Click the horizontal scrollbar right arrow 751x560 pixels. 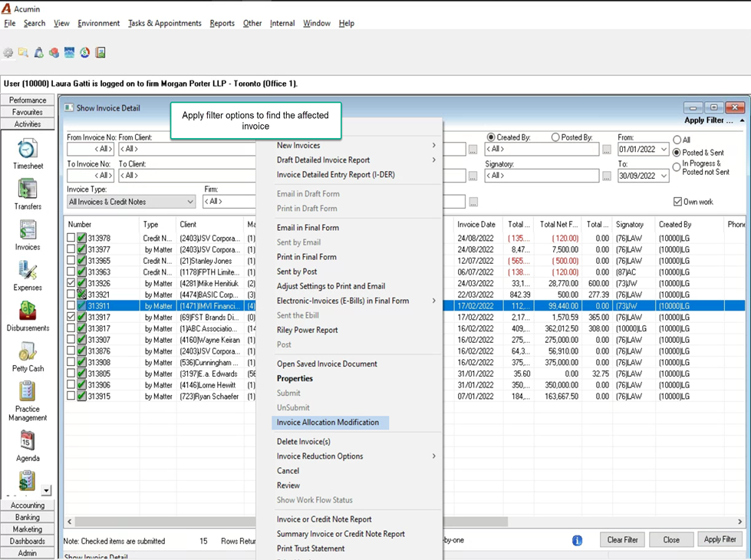tap(739, 521)
